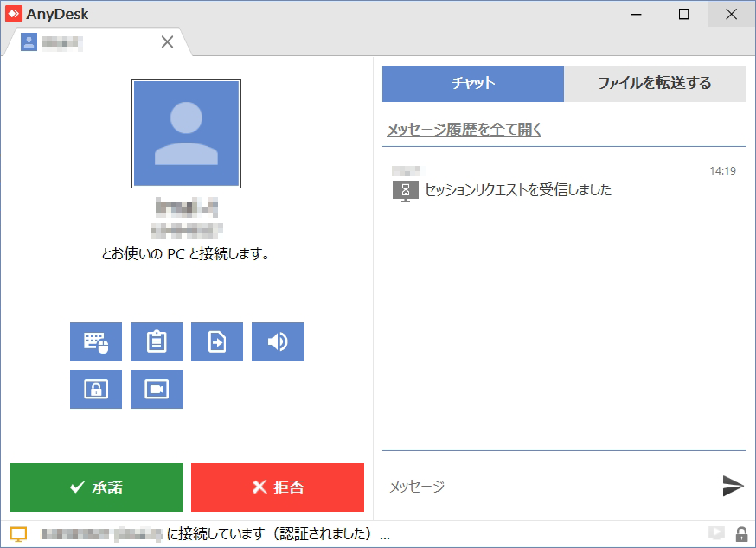This screenshot has height=548, width=756.
Task: Open the ファイルを転送する tab
Action: click(655, 83)
